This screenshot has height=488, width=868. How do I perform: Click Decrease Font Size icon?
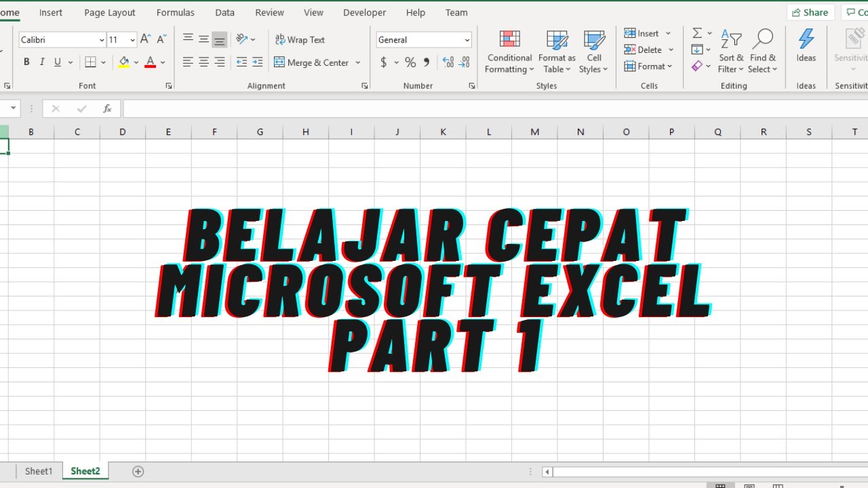[x=161, y=40]
